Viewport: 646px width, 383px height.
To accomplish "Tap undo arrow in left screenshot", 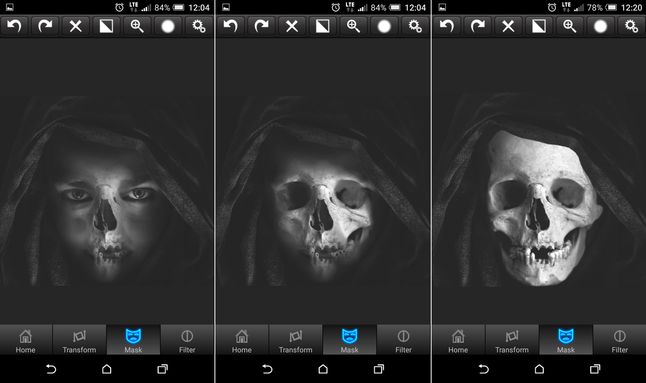I will [14, 26].
